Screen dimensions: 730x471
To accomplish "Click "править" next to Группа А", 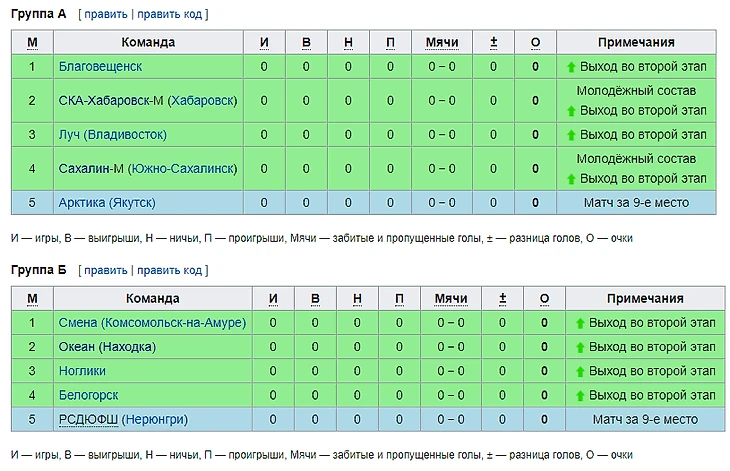I will (105, 17).
